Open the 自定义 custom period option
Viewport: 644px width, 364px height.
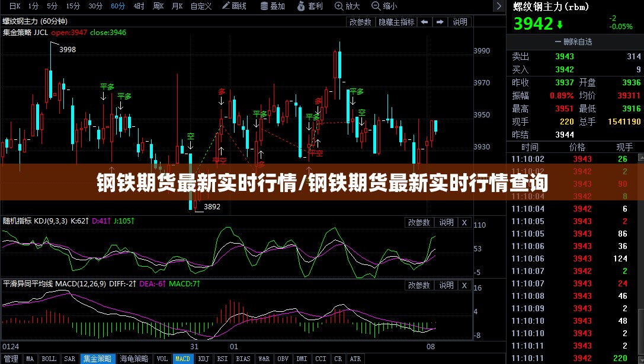[x=201, y=6]
